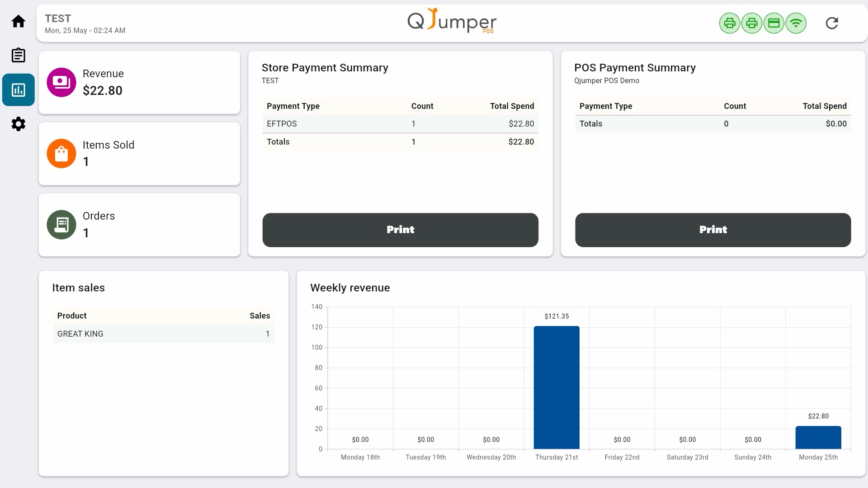The image size is (868, 488).
Task: Click the Weekly revenue heading
Action: pos(350,288)
